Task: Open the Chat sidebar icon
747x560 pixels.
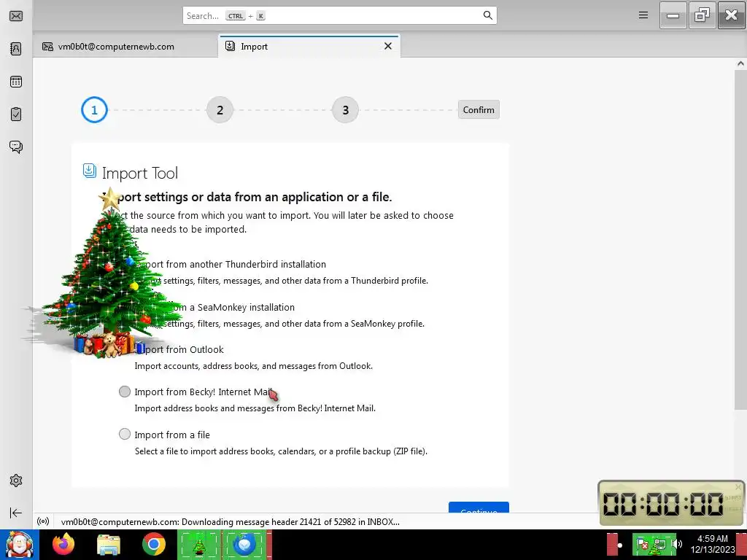Action: click(16, 147)
